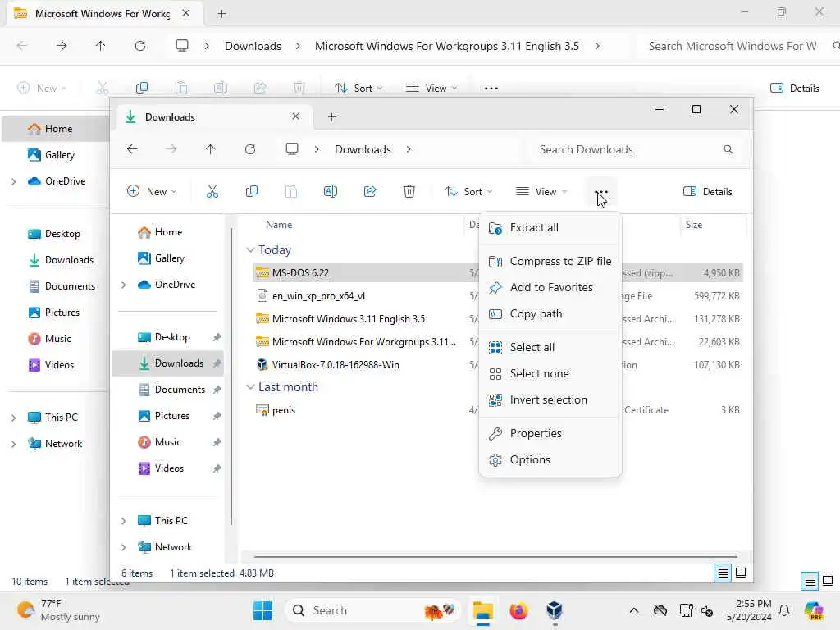The image size is (840, 630).
Task: Click the Copy icon in the background window toolbar
Action: tap(142, 88)
